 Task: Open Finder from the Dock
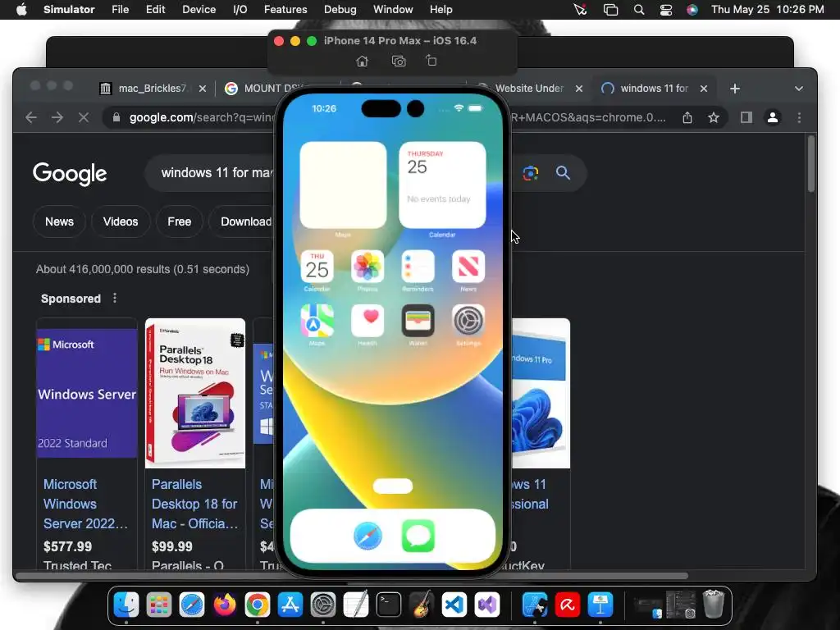(x=126, y=605)
